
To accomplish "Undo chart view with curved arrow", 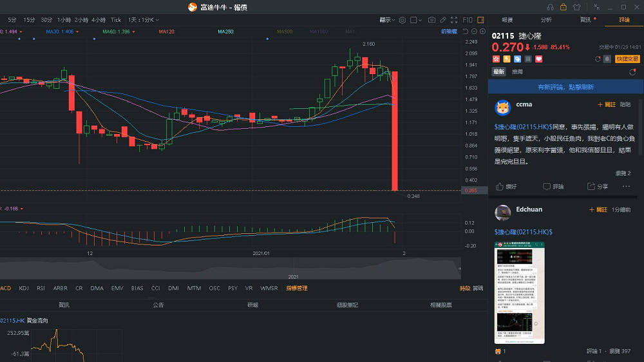I will point(466,31).
